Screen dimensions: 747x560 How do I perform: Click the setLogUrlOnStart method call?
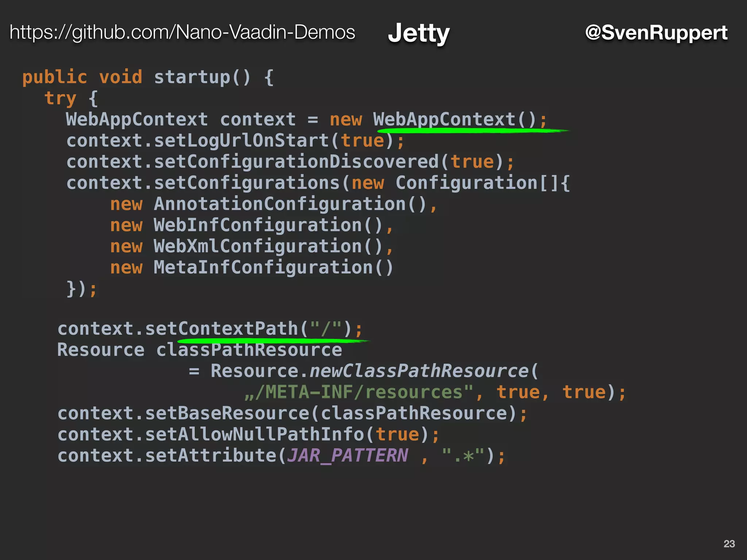(x=241, y=141)
